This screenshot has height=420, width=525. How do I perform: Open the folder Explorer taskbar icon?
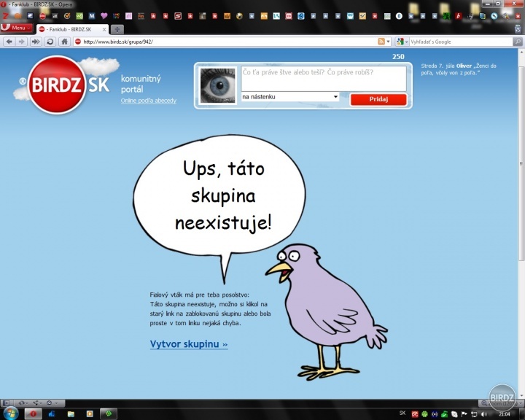pos(71,413)
